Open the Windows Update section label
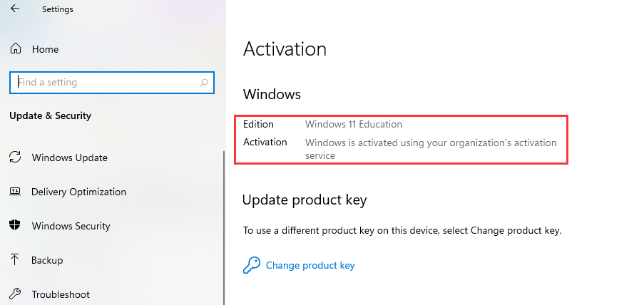The image size is (644, 305). point(69,157)
